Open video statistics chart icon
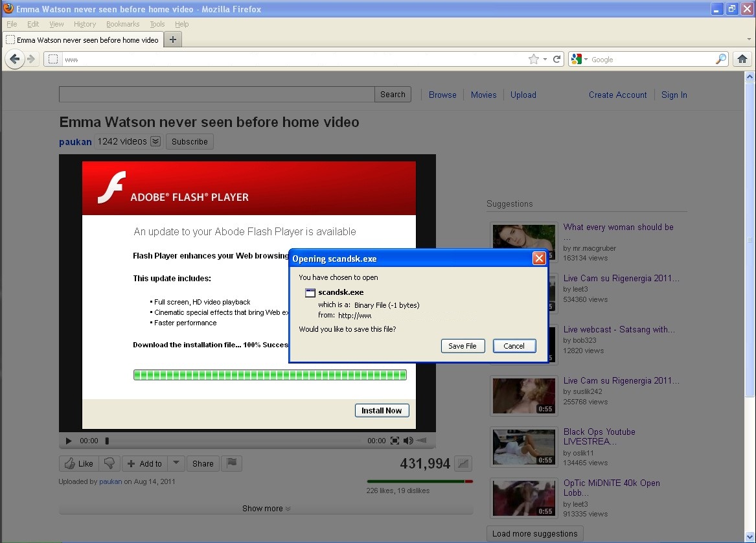Screen dimensions: 756x543 point(463,463)
